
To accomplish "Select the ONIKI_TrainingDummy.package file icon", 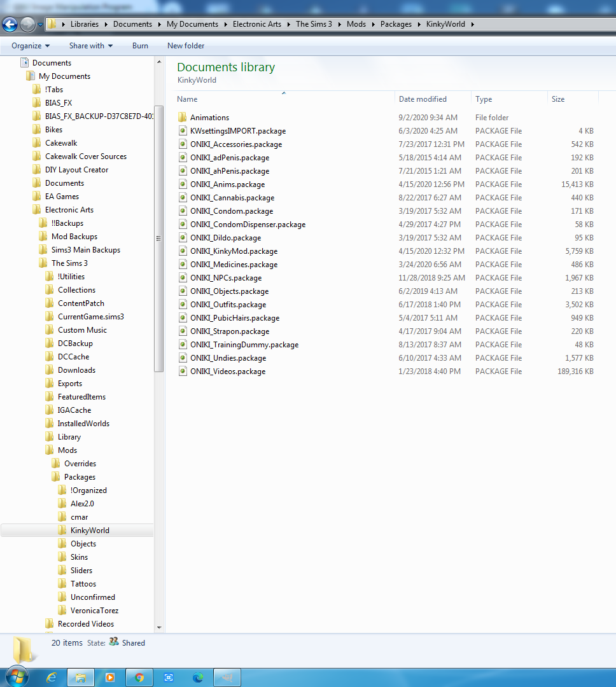I will pos(183,344).
